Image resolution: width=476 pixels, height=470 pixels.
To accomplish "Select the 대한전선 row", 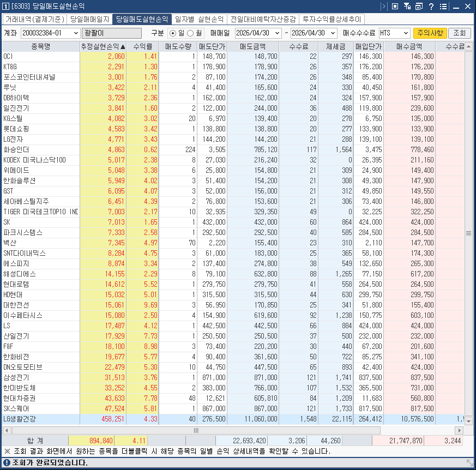I will pyautogui.click(x=233, y=305).
